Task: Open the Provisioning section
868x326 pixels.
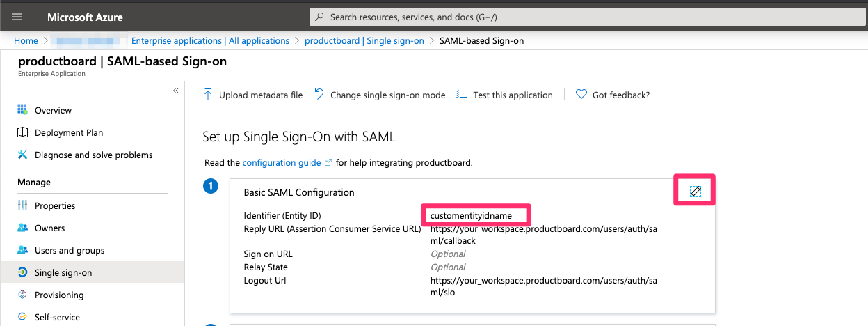Action: click(58, 295)
